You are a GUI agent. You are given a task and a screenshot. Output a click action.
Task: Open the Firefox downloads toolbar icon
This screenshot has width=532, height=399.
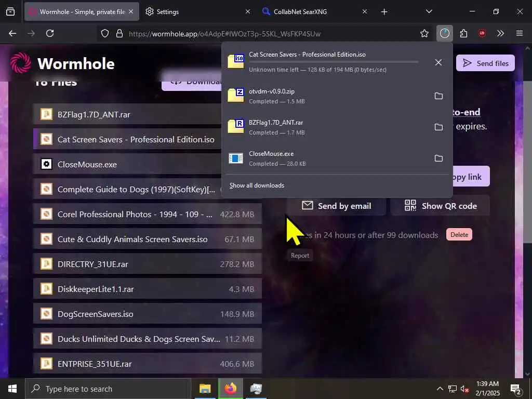coord(445,33)
